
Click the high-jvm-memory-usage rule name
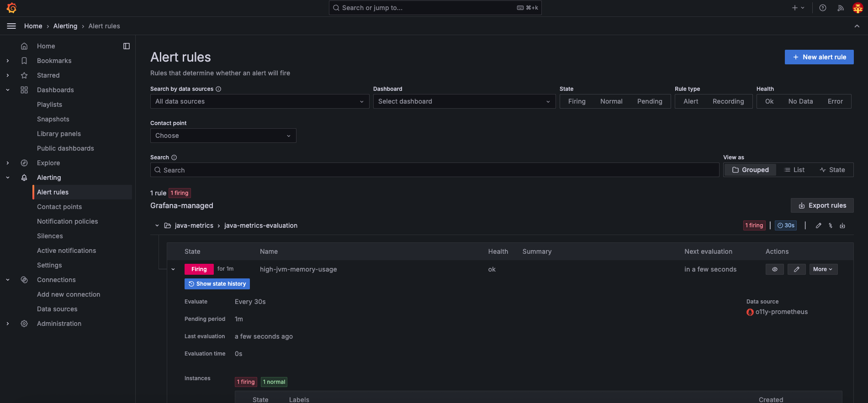[x=298, y=269]
